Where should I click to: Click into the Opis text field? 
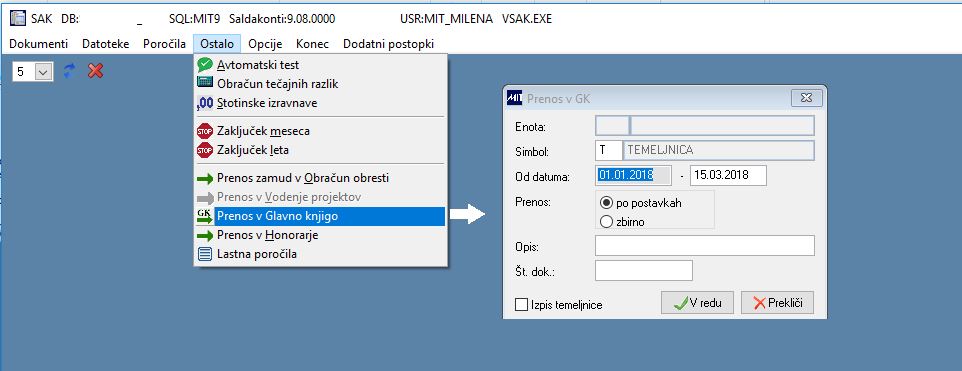704,245
